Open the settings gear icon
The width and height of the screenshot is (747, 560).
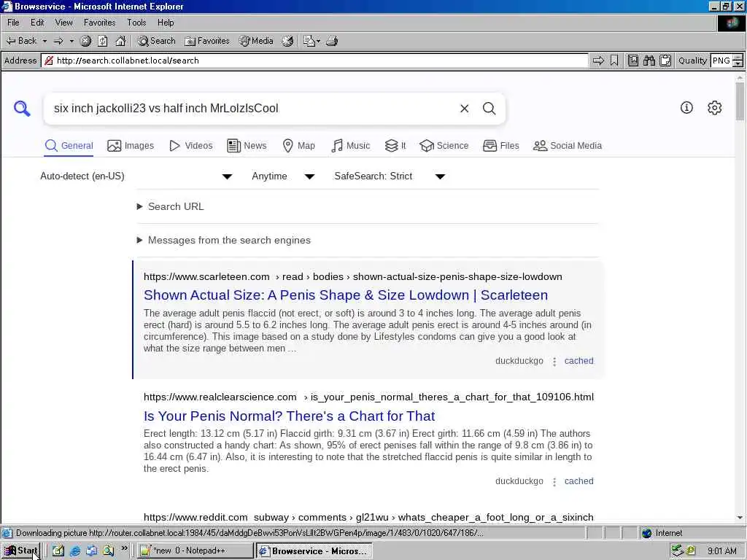point(715,108)
